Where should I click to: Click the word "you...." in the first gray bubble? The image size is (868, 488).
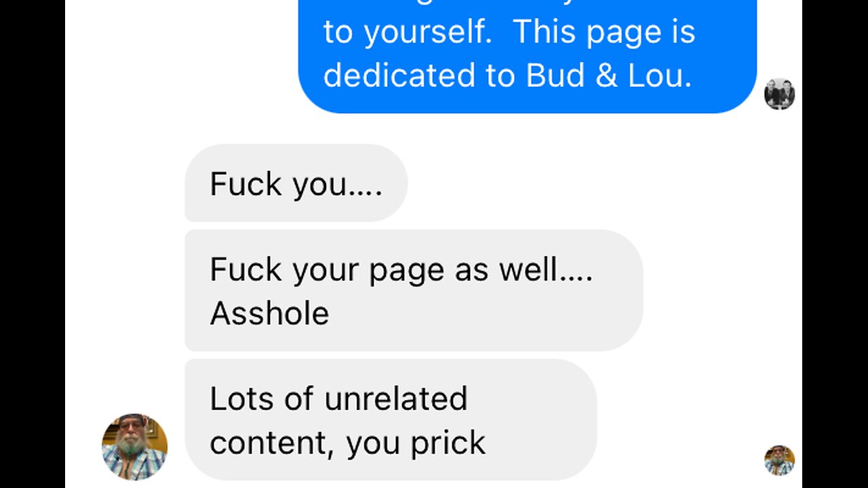coord(338,184)
